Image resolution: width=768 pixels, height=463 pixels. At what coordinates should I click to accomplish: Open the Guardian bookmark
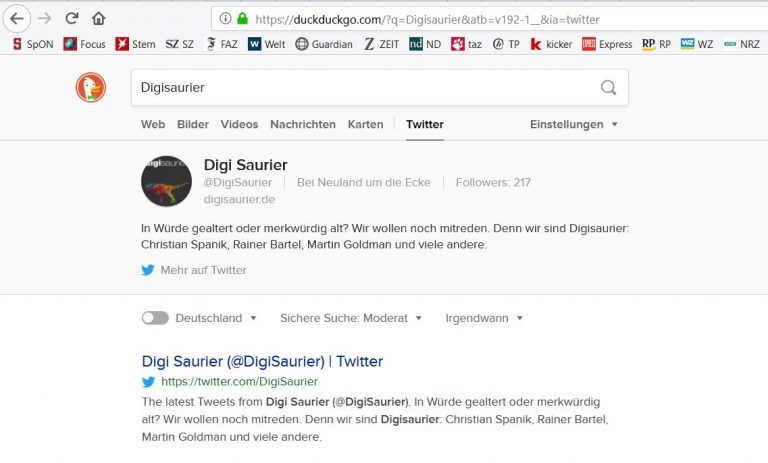(323, 44)
